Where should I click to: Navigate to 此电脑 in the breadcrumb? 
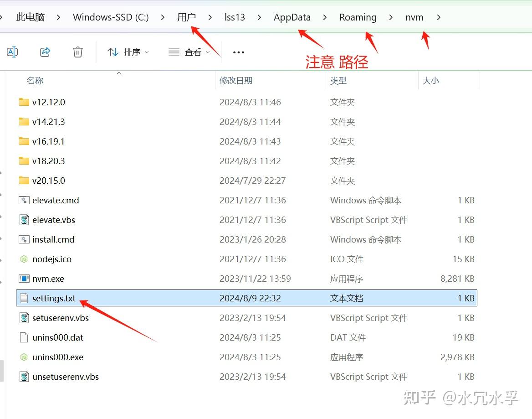click(30, 17)
